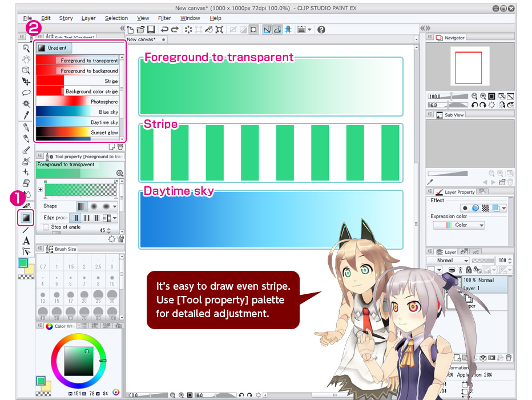Select the Gradient tool in the toolbox
The width and height of the screenshot is (532, 400).
(26, 218)
